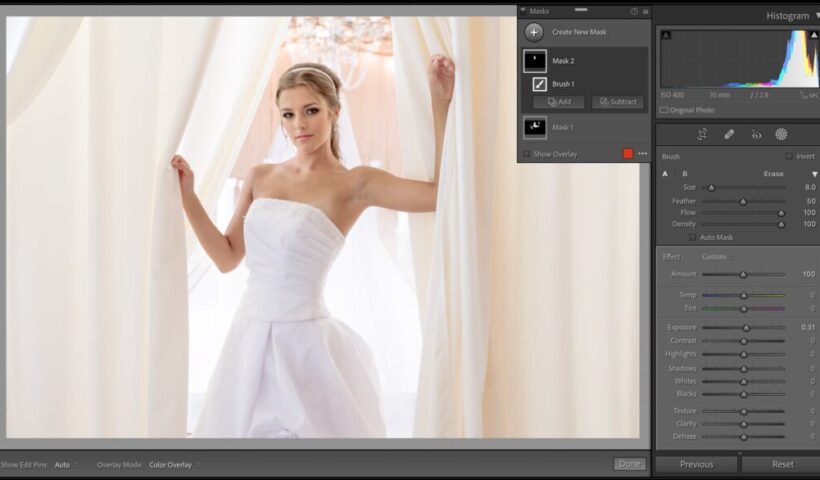This screenshot has height=480, width=820.
Task: Open the Overlay Mode dropdown
Action: coord(172,465)
